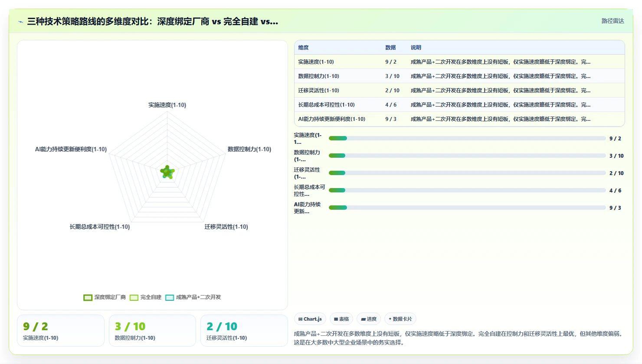Click the 实施速度(1-10) radar axis label
Screen dimensions: 642x364
pyautogui.click(x=167, y=105)
